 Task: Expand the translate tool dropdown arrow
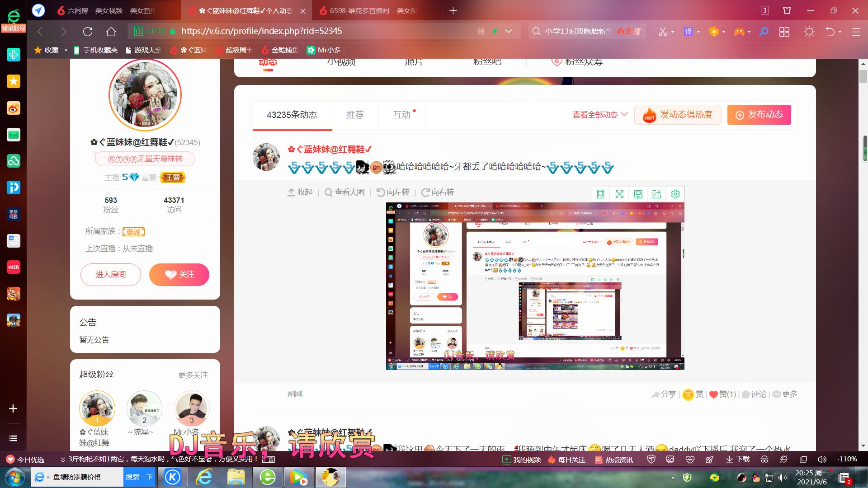pyautogui.click(x=698, y=32)
